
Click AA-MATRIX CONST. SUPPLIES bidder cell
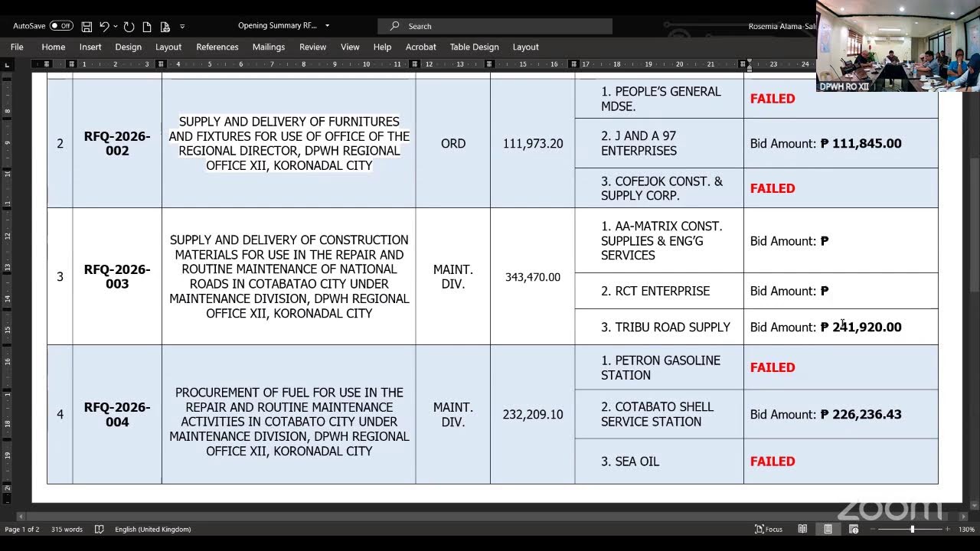659,240
